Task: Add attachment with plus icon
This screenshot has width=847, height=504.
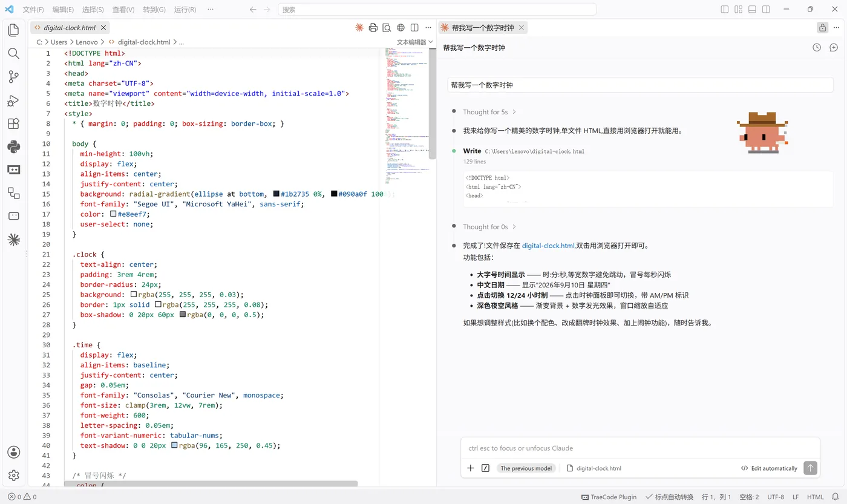Action: (x=471, y=468)
